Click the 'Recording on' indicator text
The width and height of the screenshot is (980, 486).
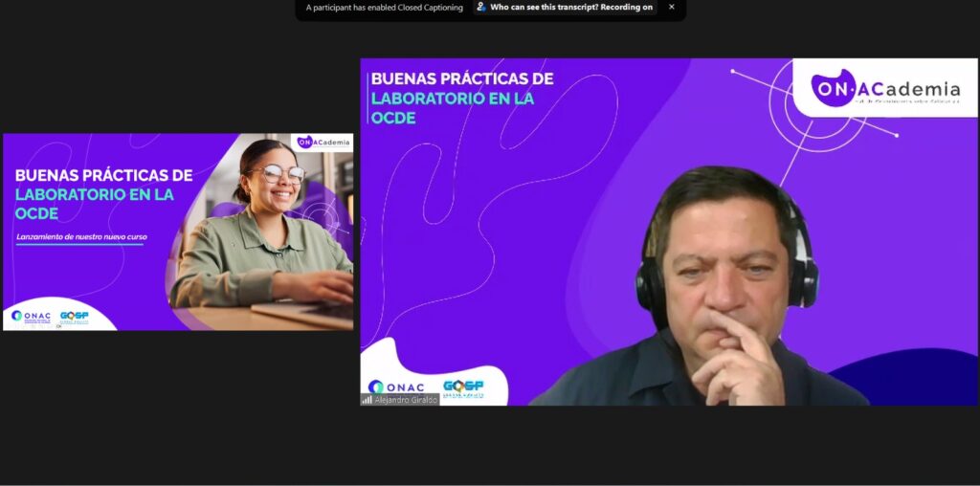pos(627,8)
